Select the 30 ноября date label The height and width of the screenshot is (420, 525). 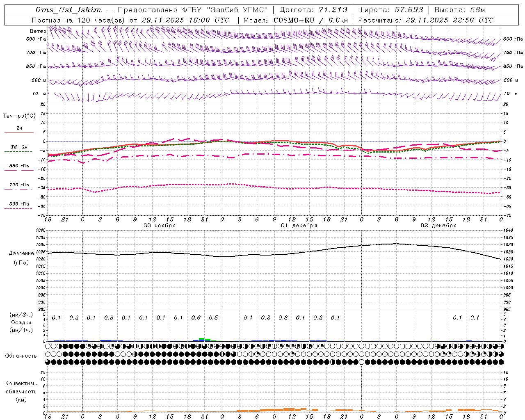click(160, 226)
